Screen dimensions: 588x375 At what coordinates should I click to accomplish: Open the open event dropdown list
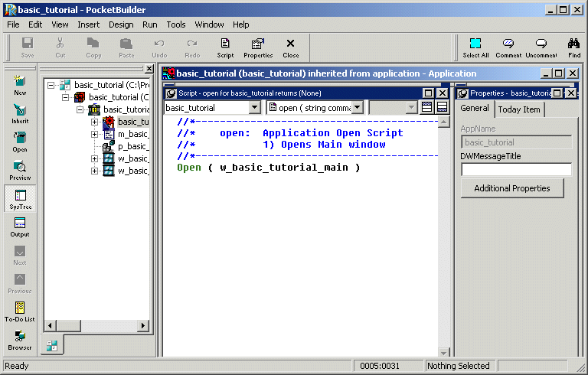click(358, 108)
